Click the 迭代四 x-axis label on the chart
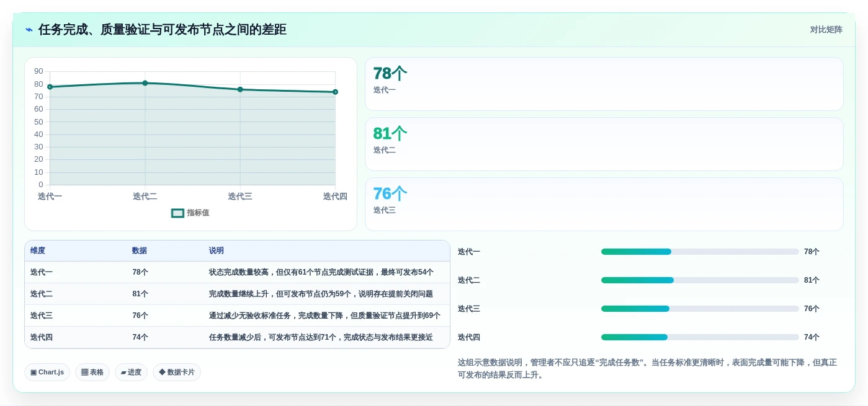This screenshot has width=868, height=406. click(335, 196)
